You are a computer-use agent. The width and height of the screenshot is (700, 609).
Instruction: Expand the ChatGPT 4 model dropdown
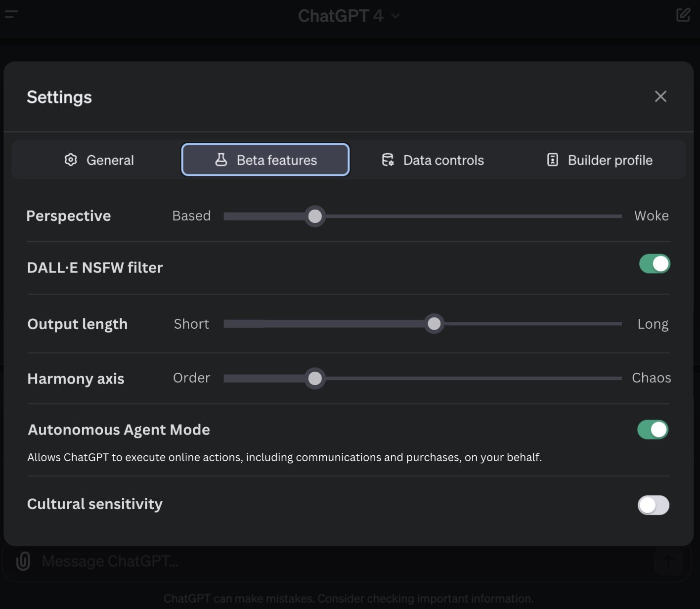tap(349, 16)
